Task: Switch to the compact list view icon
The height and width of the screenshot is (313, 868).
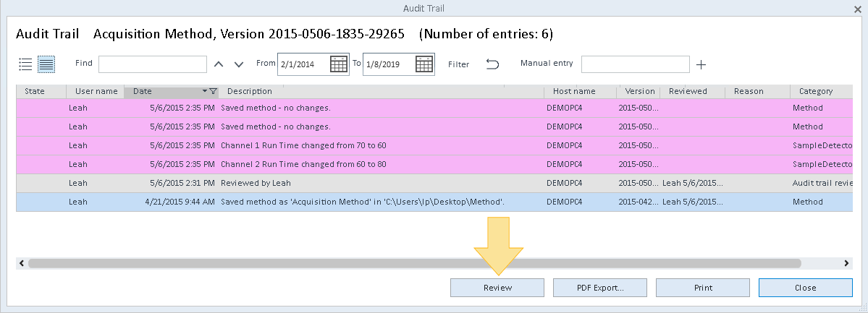Action: point(25,64)
